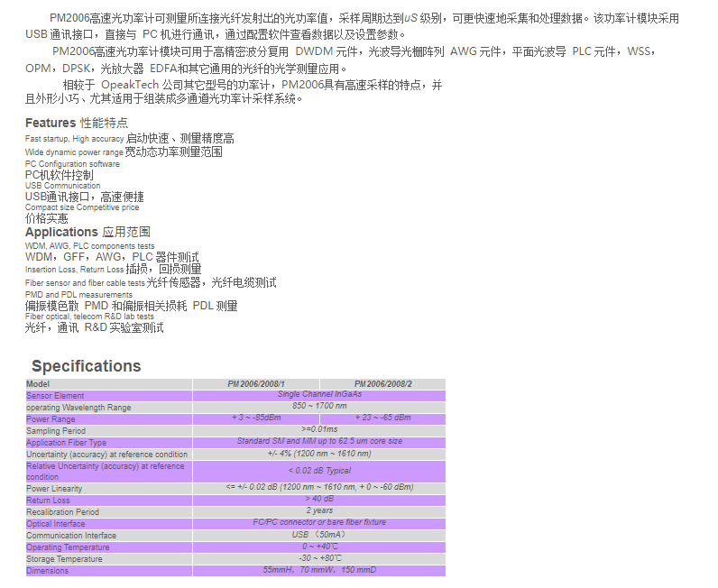Click 'PMD and PDL measurements' line

pyautogui.click(x=78, y=295)
